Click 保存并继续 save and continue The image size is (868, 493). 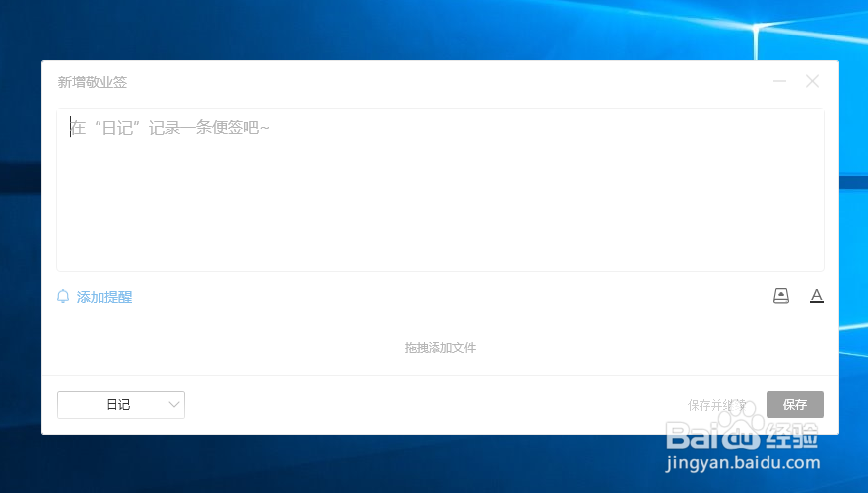coord(717,405)
